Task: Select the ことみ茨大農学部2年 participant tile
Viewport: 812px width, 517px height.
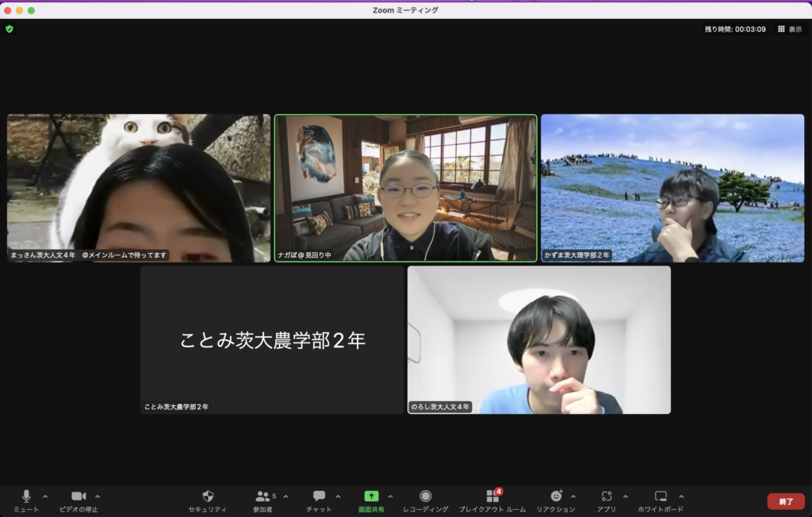Action: click(x=272, y=340)
